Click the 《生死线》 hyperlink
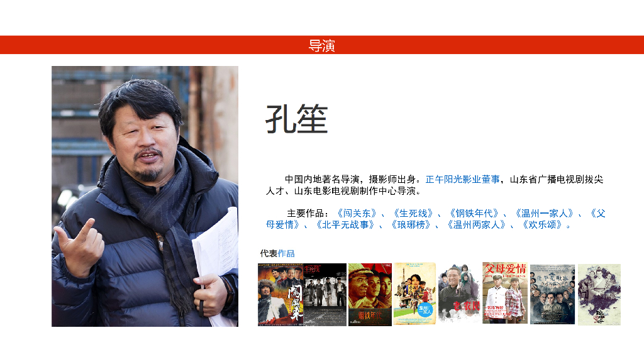 [x=413, y=214]
